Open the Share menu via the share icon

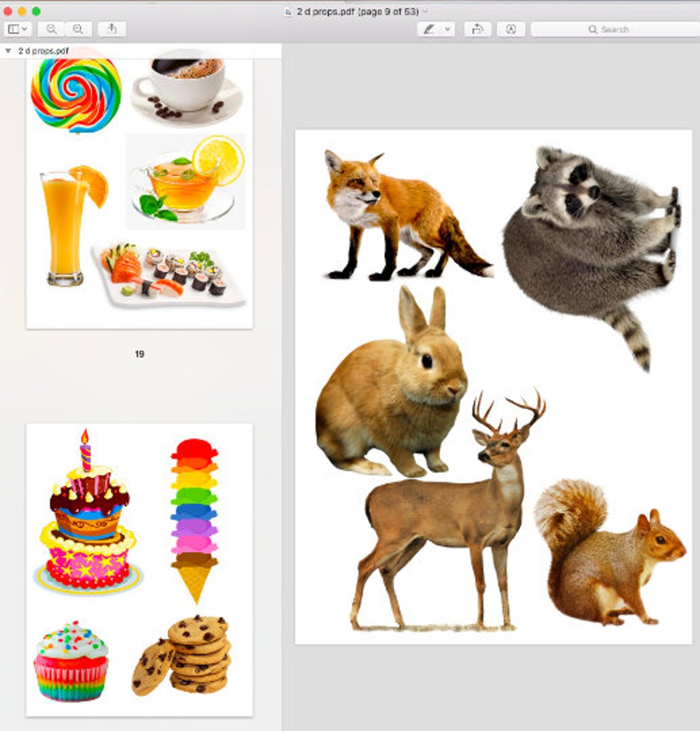pos(111,29)
